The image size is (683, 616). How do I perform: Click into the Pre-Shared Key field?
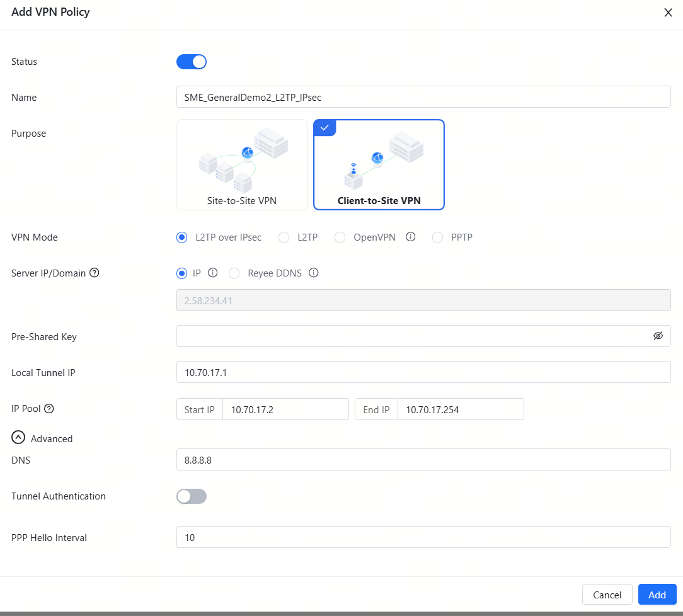tap(413, 336)
